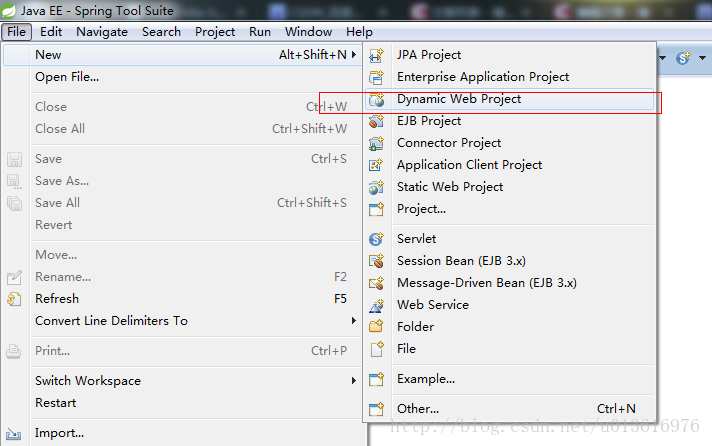Image resolution: width=712 pixels, height=446 pixels.
Task: Open the Navigate menu
Action: [102, 32]
